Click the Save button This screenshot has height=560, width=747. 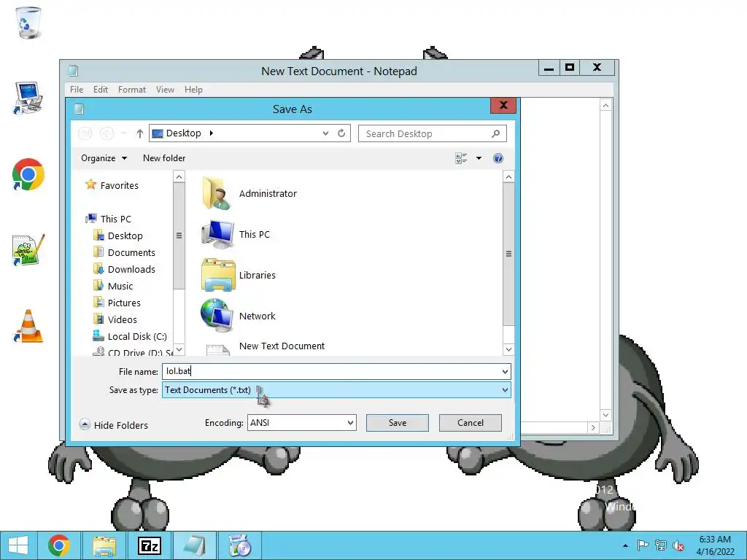pos(398,423)
